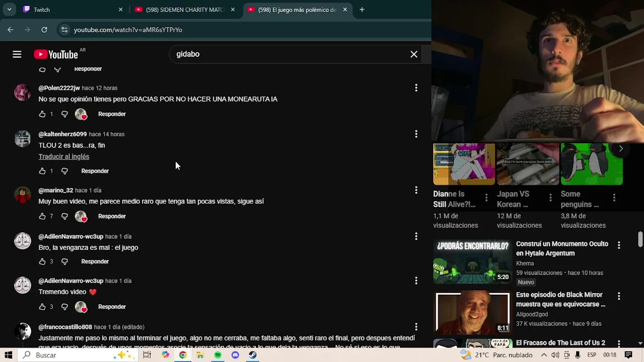
Task: Clear the search box with the X
Action: tap(414, 54)
